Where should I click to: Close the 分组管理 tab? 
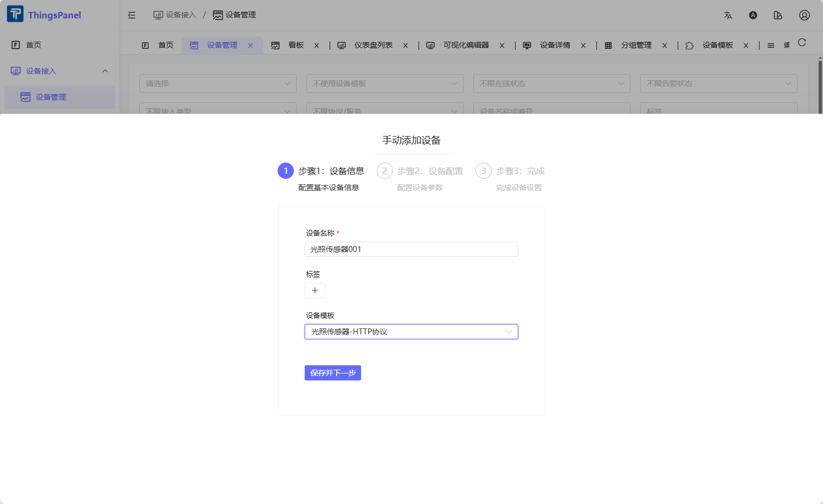665,46
